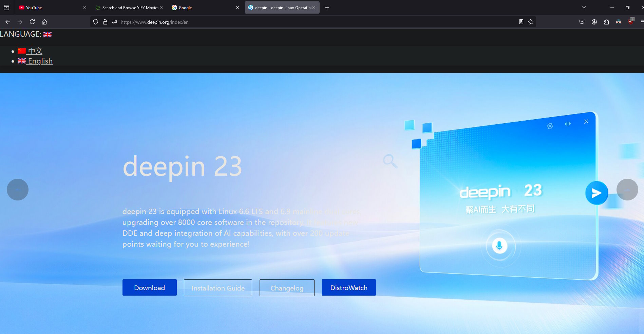The width and height of the screenshot is (644, 334).
Task: Choose the 中文 language link
Action: point(30,51)
